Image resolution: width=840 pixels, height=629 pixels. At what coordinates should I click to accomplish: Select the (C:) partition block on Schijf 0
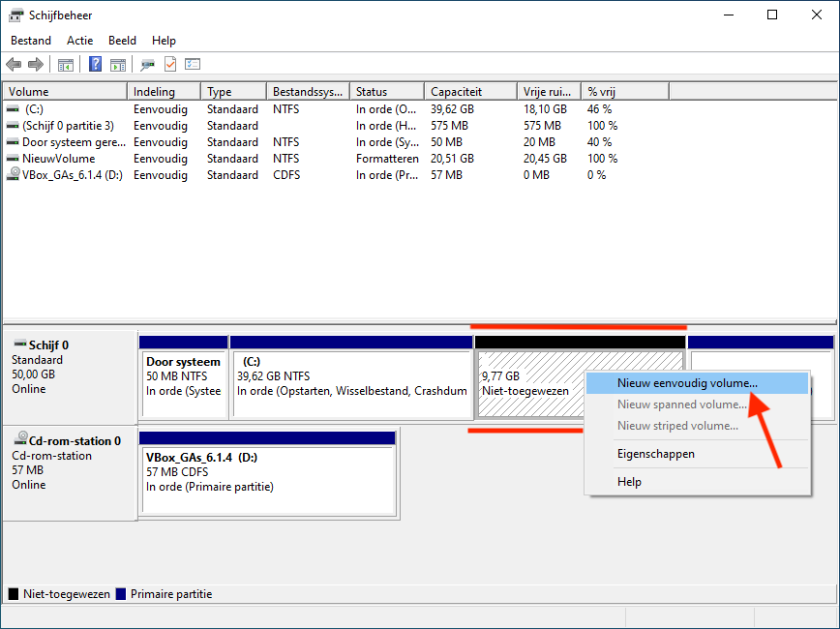coord(351,383)
